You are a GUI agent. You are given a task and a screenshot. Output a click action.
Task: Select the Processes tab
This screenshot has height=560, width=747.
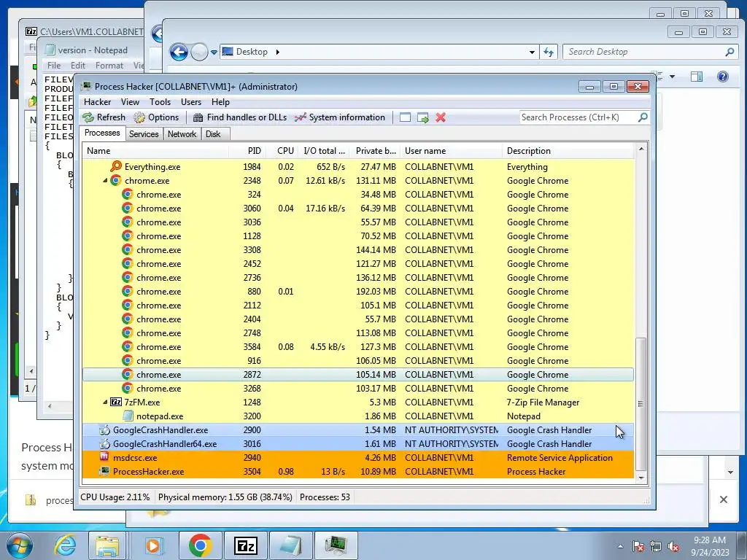point(102,133)
